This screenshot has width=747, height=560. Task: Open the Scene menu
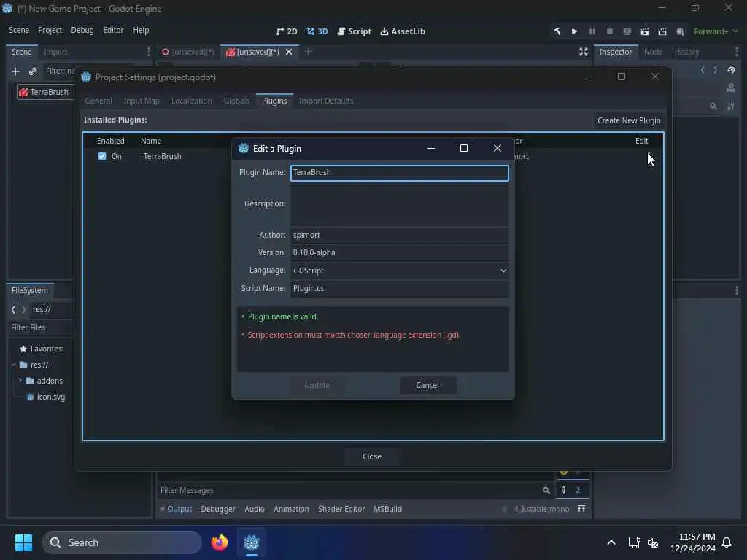pos(19,30)
